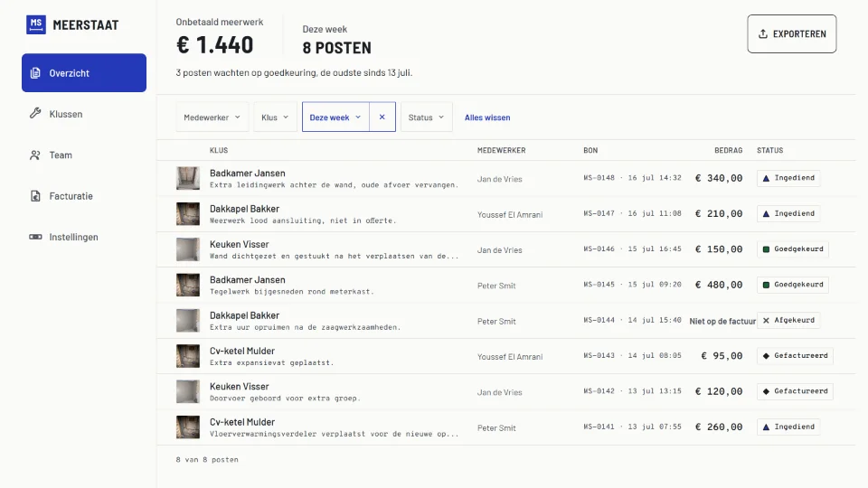Screen dimensions: 868x488
Task: Open the Instellingen menu item
Action: pyautogui.click(x=84, y=237)
